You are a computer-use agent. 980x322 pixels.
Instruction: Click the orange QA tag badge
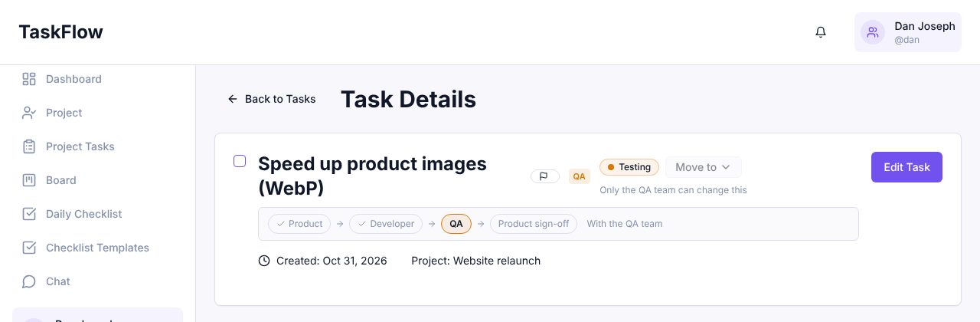point(580,176)
